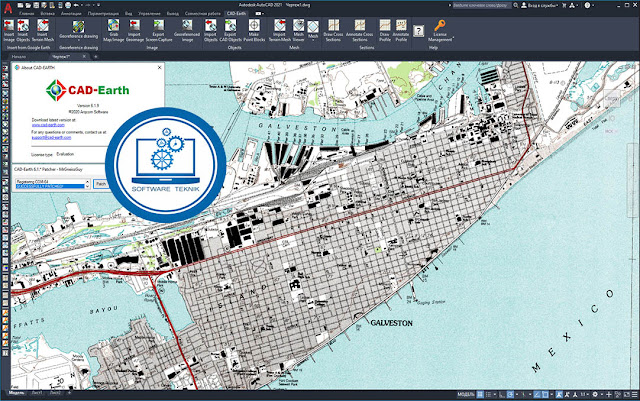Click the patcher log scrollbar up arrow

pos(87,181)
